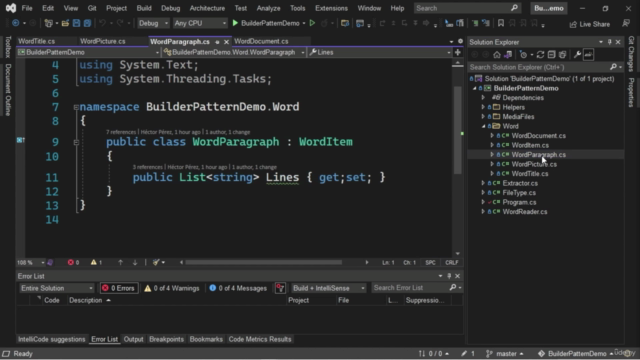Toggle the 0 of 4 Messages filter

click(x=238, y=288)
